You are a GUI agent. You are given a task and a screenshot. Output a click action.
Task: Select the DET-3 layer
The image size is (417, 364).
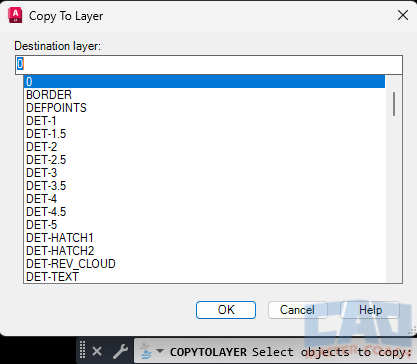pos(204,173)
